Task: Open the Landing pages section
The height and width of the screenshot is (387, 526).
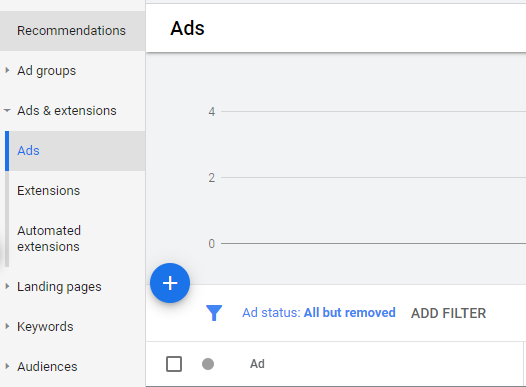Action: pos(59,287)
